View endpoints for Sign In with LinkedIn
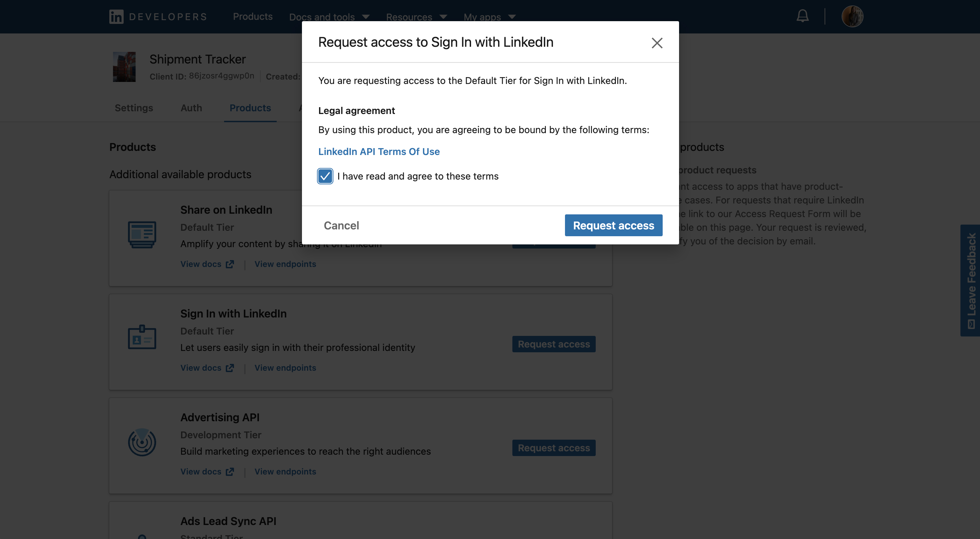The width and height of the screenshot is (980, 539). click(x=285, y=368)
